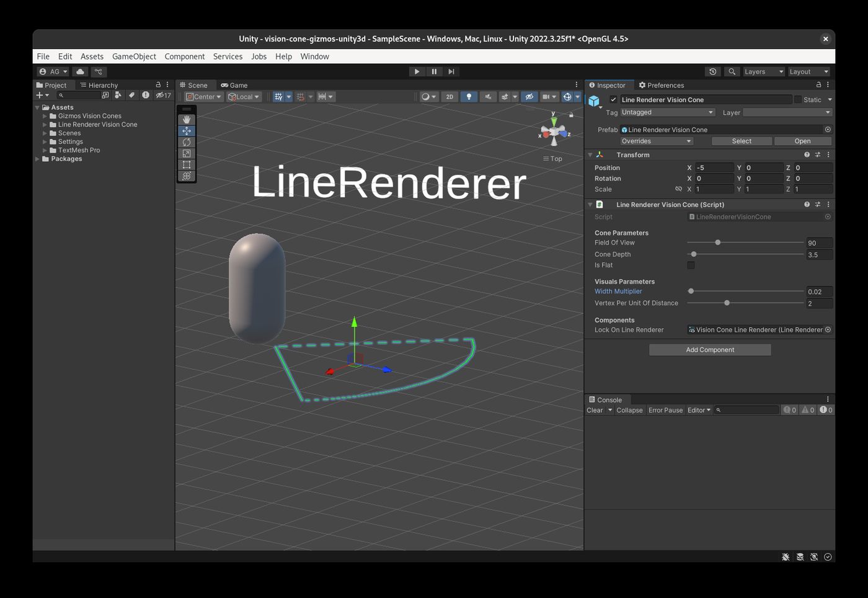Image resolution: width=868 pixels, height=598 pixels.
Task: Toggle scene lighting bulb
Action: (469, 97)
